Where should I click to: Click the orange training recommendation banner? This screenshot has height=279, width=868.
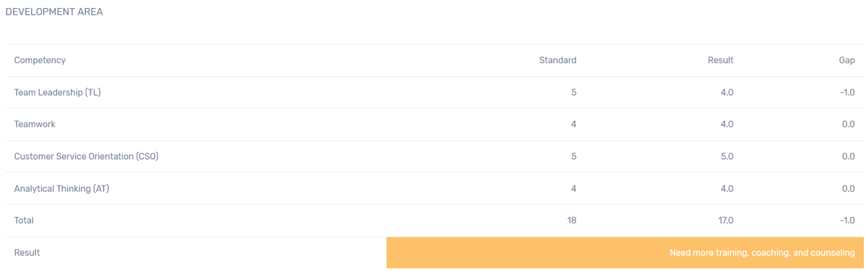point(625,252)
